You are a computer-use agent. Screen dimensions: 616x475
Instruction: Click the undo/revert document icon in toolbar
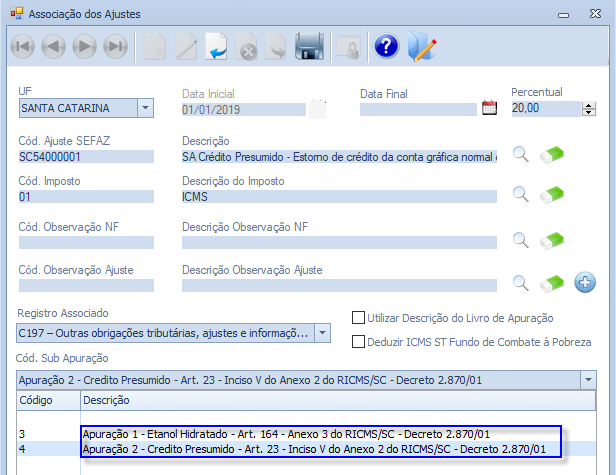[x=215, y=47]
